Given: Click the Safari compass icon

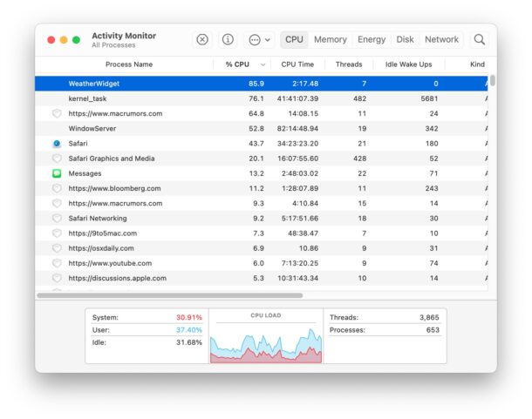Looking at the screenshot, I should tap(57, 144).
